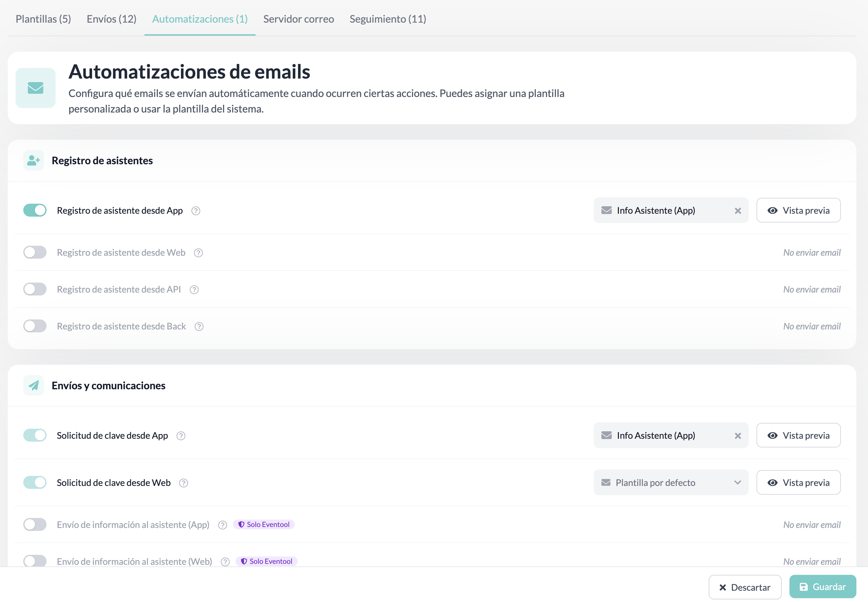Click help icon next to Registro desde App
868x602 pixels.
tap(196, 211)
